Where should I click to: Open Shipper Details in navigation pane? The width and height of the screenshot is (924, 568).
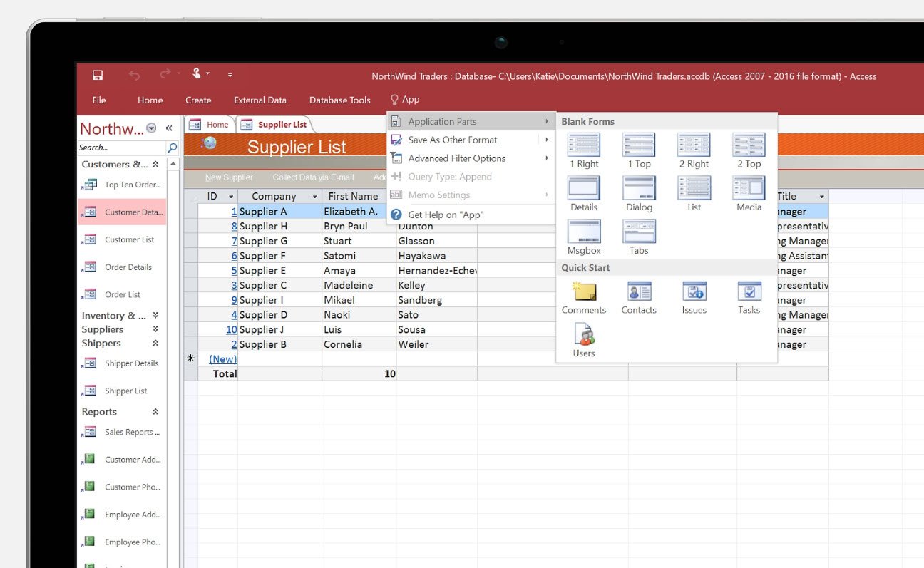click(x=131, y=363)
